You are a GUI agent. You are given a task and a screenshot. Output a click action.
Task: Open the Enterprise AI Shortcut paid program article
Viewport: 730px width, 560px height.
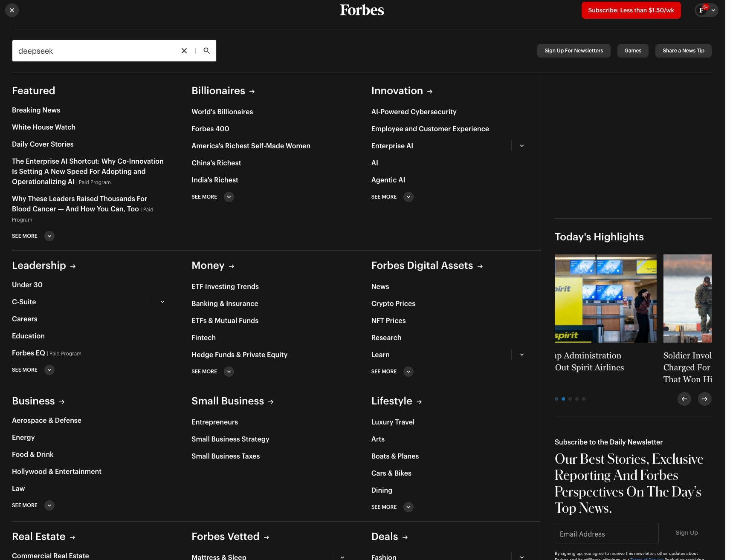[x=88, y=171]
